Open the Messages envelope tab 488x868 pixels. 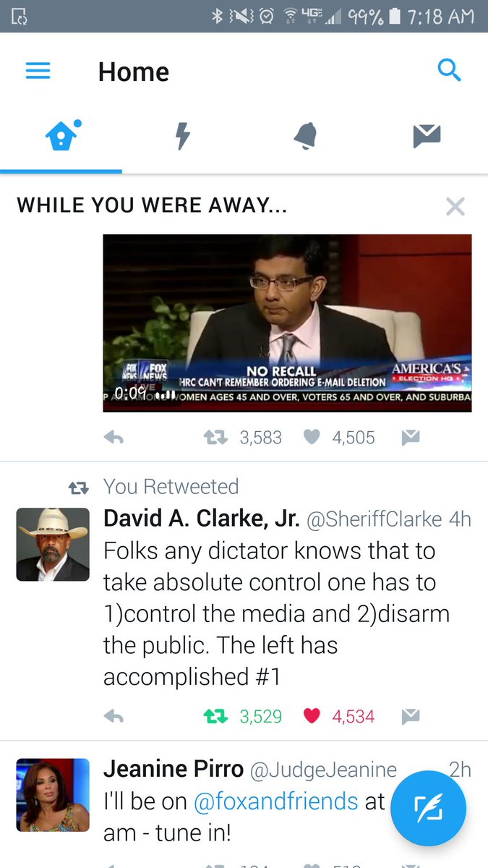[427, 136]
